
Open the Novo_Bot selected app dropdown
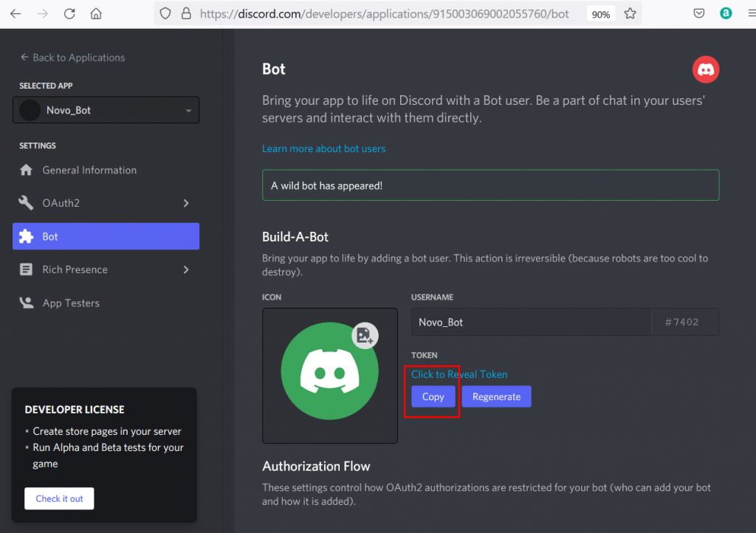pyautogui.click(x=106, y=110)
